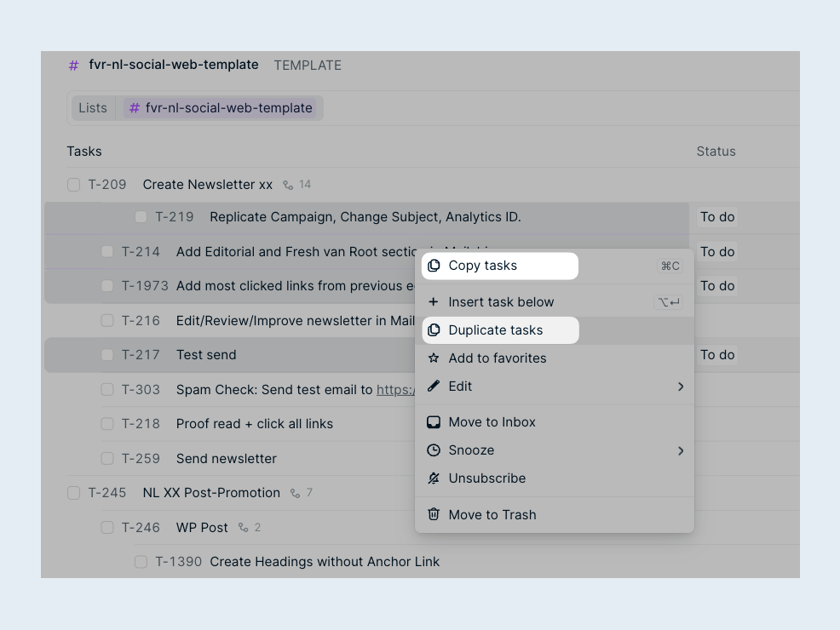Screen dimensions: 840x630
Task: Open To do status on T-219 row
Action: pos(716,217)
